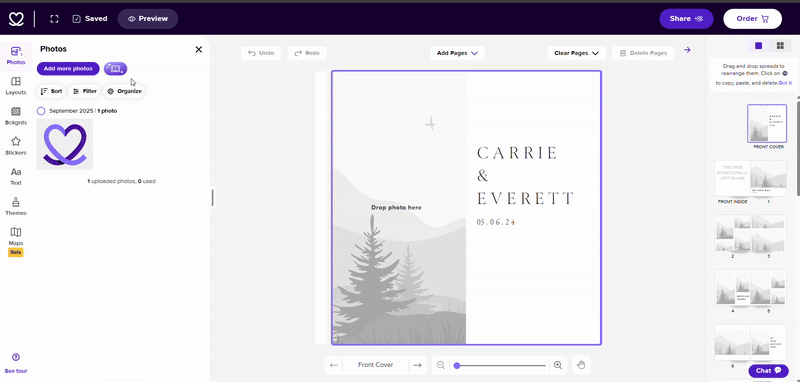Switch to single page view toggle
This screenshot has width=800, height=382.
[x=758, y=46]
